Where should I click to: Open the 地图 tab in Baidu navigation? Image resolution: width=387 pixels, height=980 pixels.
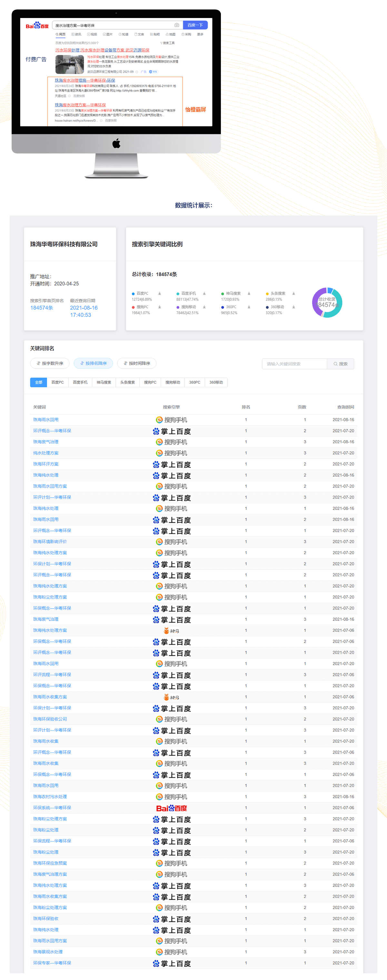point(170,34)
